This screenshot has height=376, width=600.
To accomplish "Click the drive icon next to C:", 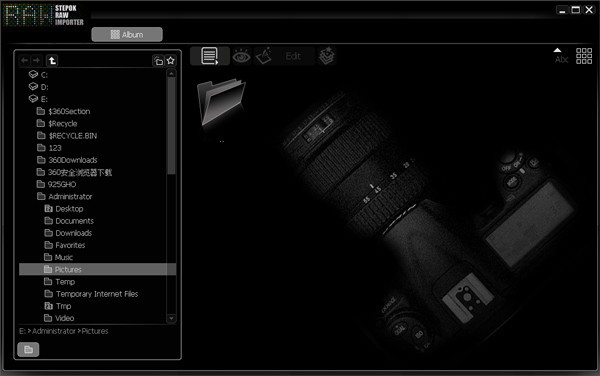I will click(33, 74).
